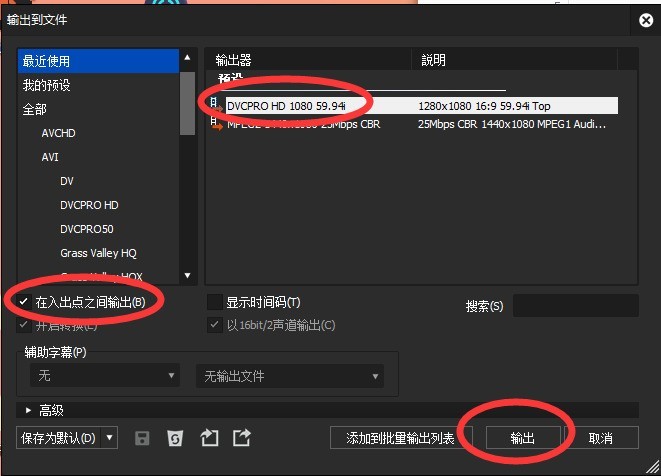Screen dimensions: 661x476
Task: Expand the 高级 section
Action: [x=27, y=410]
